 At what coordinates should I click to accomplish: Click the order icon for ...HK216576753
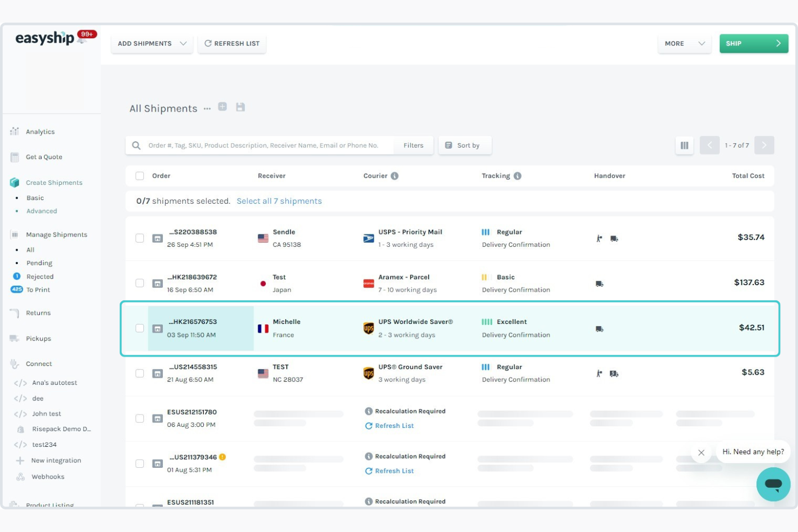click(157, 328)
